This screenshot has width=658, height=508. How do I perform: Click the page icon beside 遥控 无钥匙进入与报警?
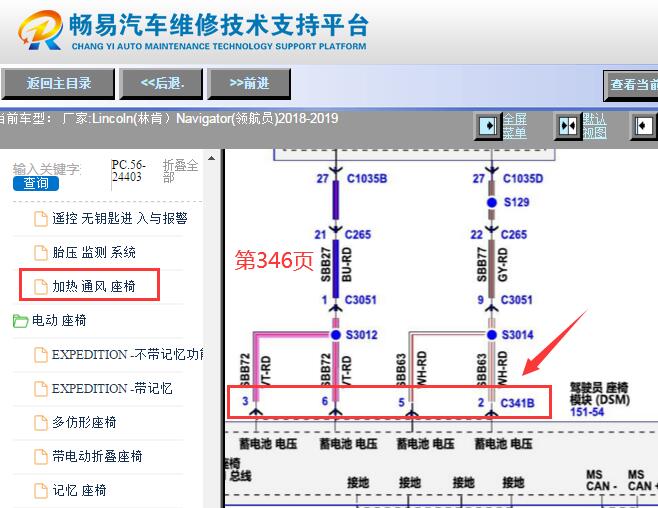(41, 219)
